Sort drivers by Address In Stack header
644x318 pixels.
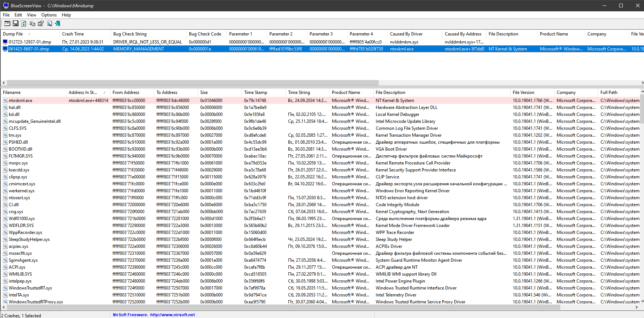[x=88, y=92]
